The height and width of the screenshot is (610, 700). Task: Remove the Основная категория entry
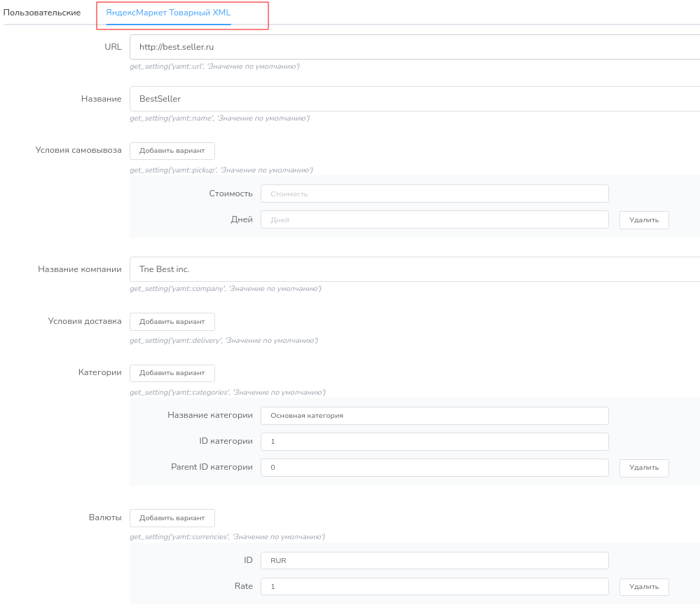(644, 468)
